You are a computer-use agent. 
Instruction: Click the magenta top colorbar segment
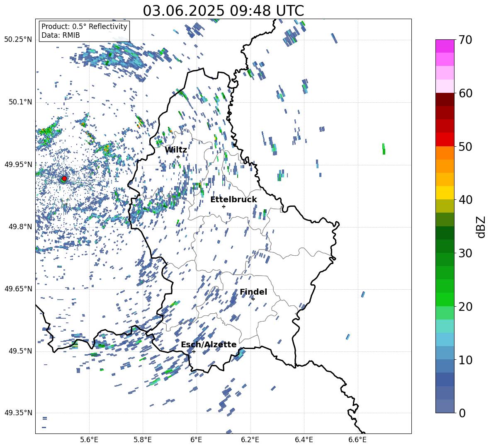tap(445, 46)
